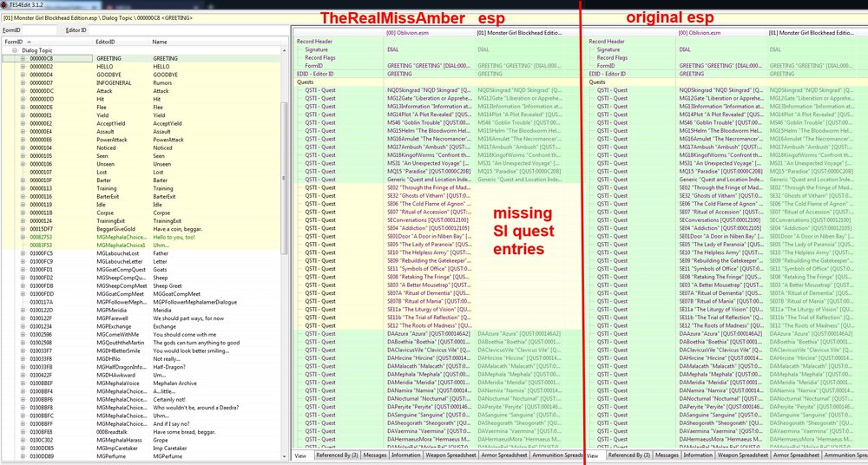The height and width of the screenshot is (465, 868).
Task: Expand the 000000D2 HELLO topic
Action: 23,67
